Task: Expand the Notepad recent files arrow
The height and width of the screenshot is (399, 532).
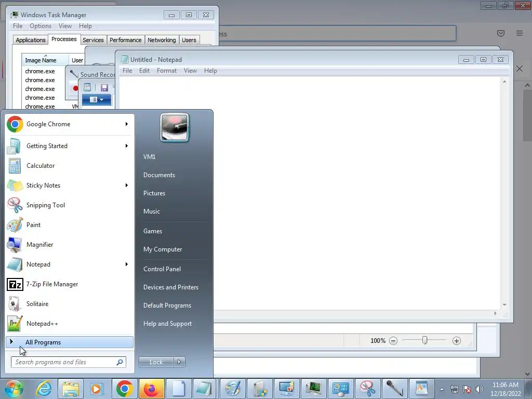Action: click(x=127, y=264)
